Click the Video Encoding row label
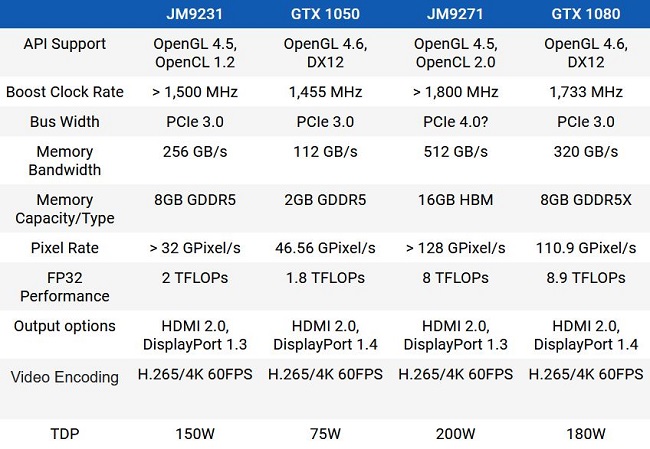 pos(65,377)
